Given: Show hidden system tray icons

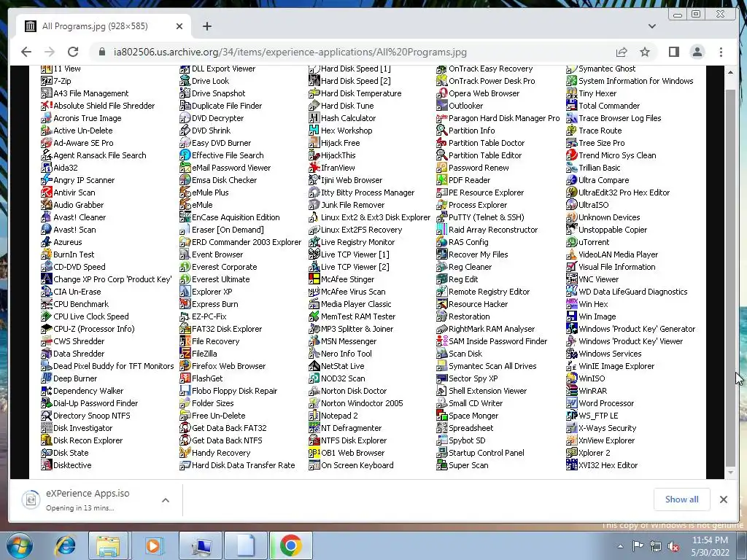Looking at the screenshot, I should pyautogui.click(x=620, y=546).
